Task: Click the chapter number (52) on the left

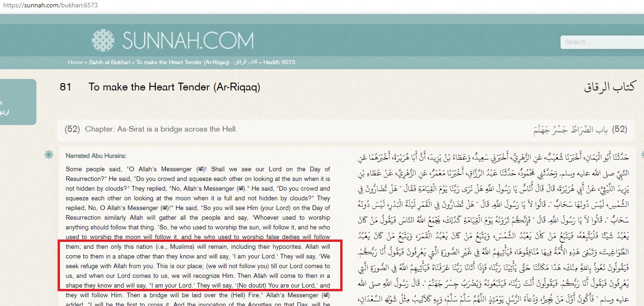Action: tap(72, 129)
